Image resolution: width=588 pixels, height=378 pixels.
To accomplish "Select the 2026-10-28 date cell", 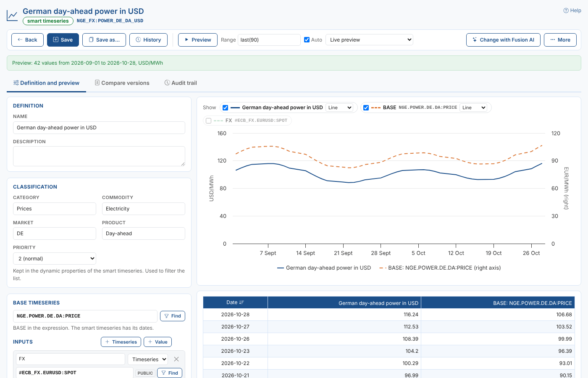I will click(x=235, y=315).
